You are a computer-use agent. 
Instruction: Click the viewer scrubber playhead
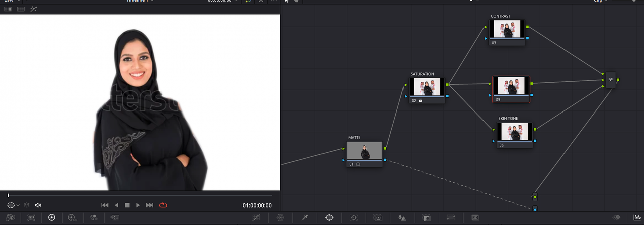coord(8,195)
